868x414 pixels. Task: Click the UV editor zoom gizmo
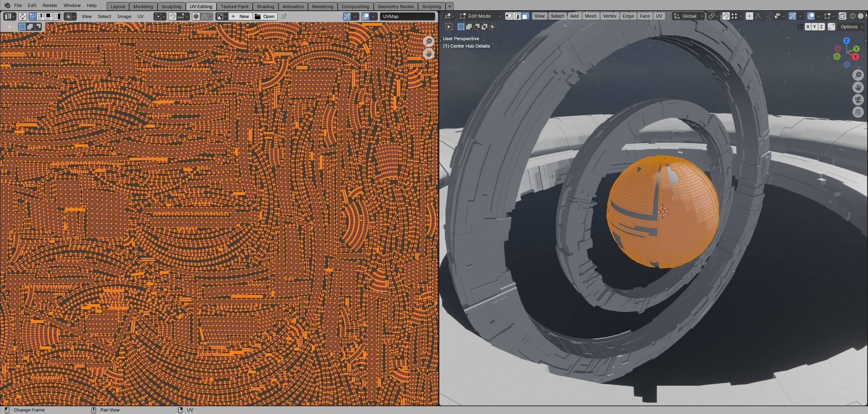tap(429, 41)
